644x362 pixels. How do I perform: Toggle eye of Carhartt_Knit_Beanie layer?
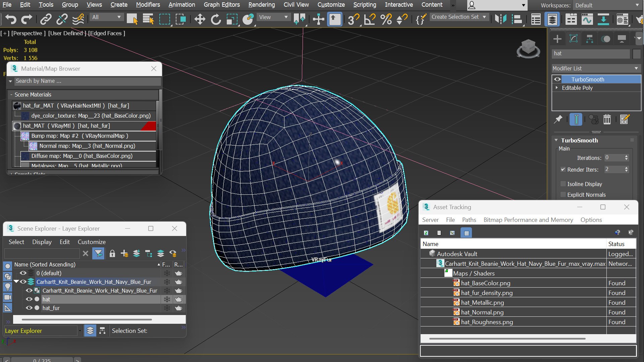click(23, 282)
